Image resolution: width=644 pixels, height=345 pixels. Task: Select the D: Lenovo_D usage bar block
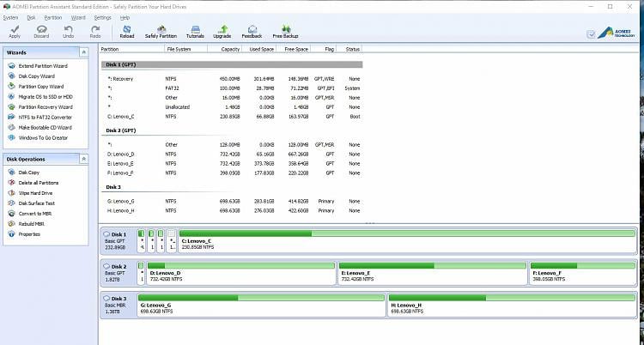(241, 273)
